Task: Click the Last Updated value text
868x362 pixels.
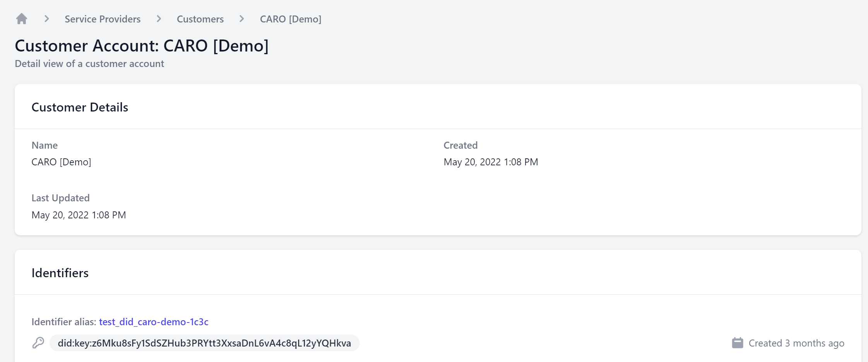Action: coord(79,215)
